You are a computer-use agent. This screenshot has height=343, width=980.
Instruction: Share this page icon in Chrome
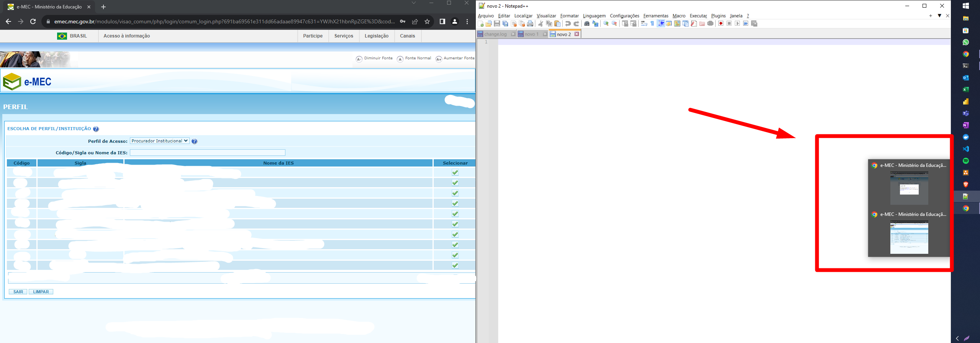pos(415,21)
